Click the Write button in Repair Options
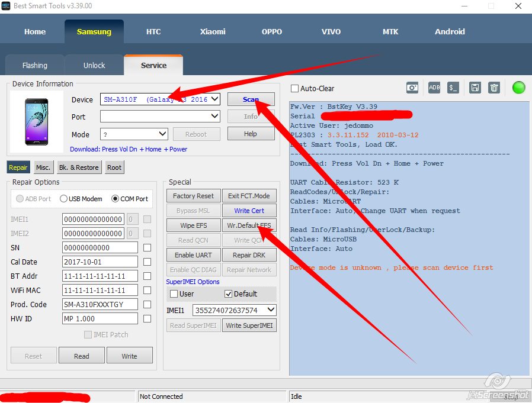The width and height of the screenshot is (532, 403). click(x=130, y=356)
